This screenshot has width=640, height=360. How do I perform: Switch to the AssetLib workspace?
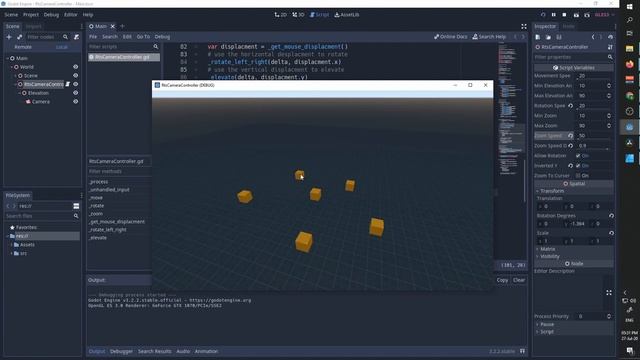pos(347,15)
